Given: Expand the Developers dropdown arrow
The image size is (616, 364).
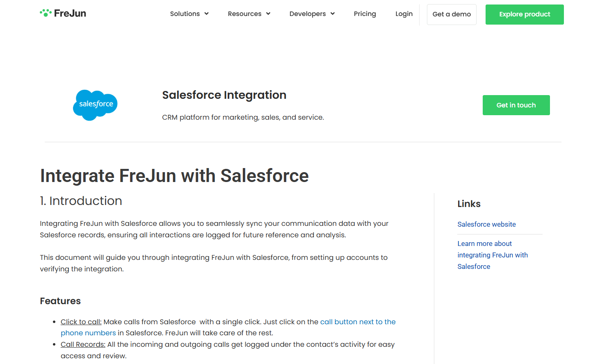Looking at the screenshot, I should [333, 14].
